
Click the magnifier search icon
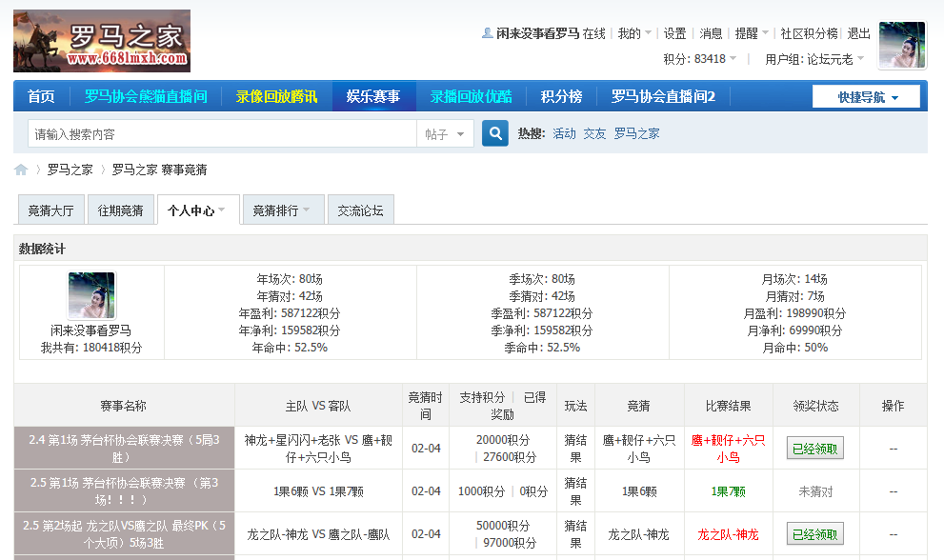pyautogui.click(x=494, y=133)
